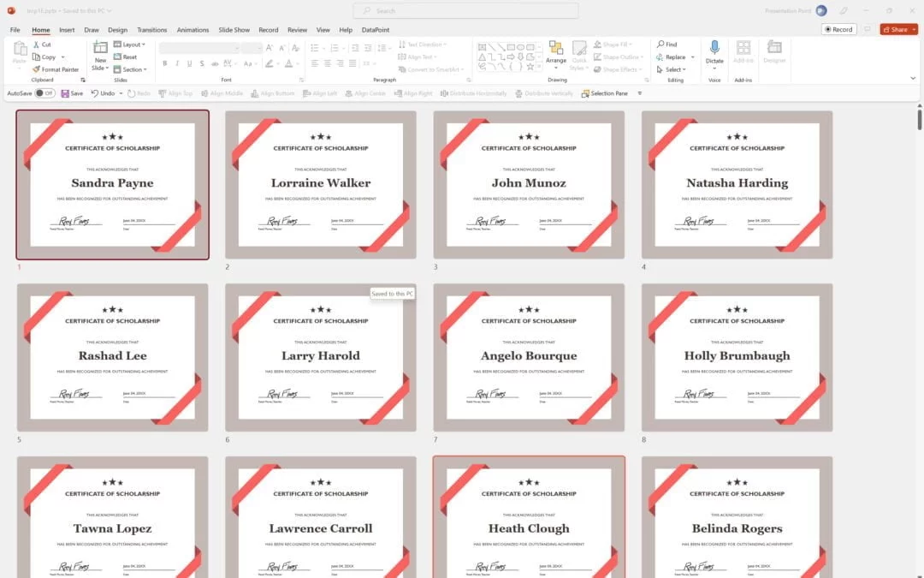Open the Animations tab
This screenshot has height=578, width=924.
(192, 29)
